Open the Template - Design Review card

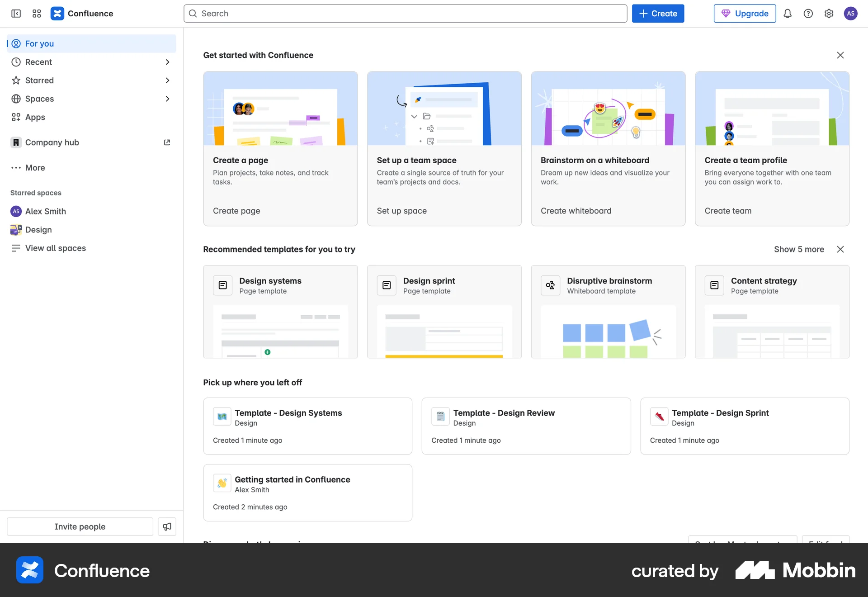click(x=526, y=426)
